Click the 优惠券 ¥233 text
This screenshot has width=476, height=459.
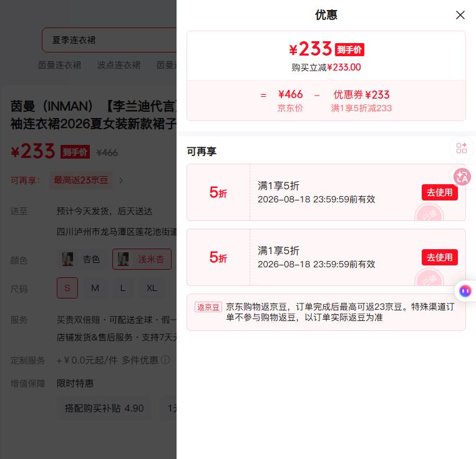[x=361, y=94]
